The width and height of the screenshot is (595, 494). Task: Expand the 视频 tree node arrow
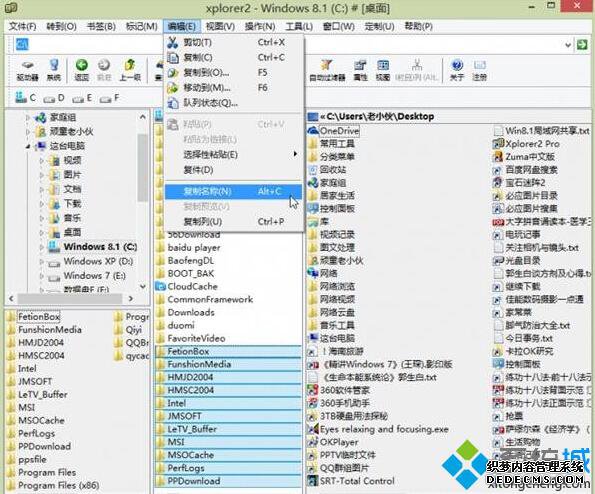[x=41, y=160]
